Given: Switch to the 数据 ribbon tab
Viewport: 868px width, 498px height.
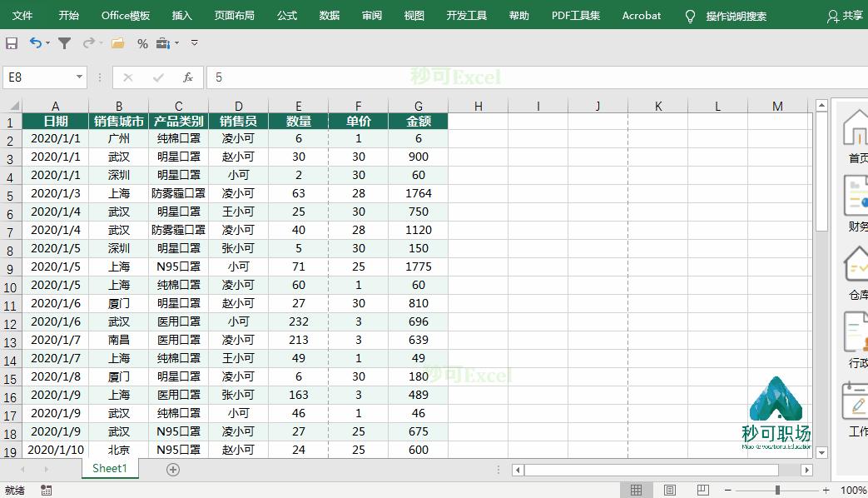Looking at the screenshot, I should (329, 14).
